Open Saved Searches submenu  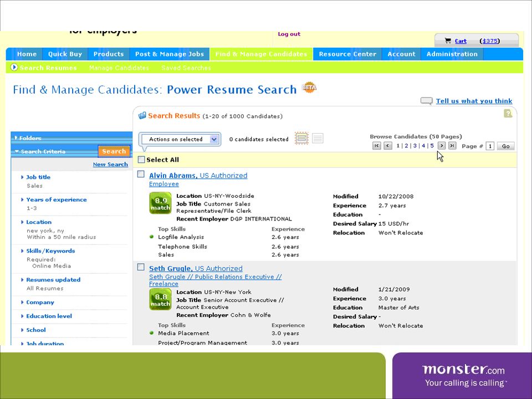[186, 68]
